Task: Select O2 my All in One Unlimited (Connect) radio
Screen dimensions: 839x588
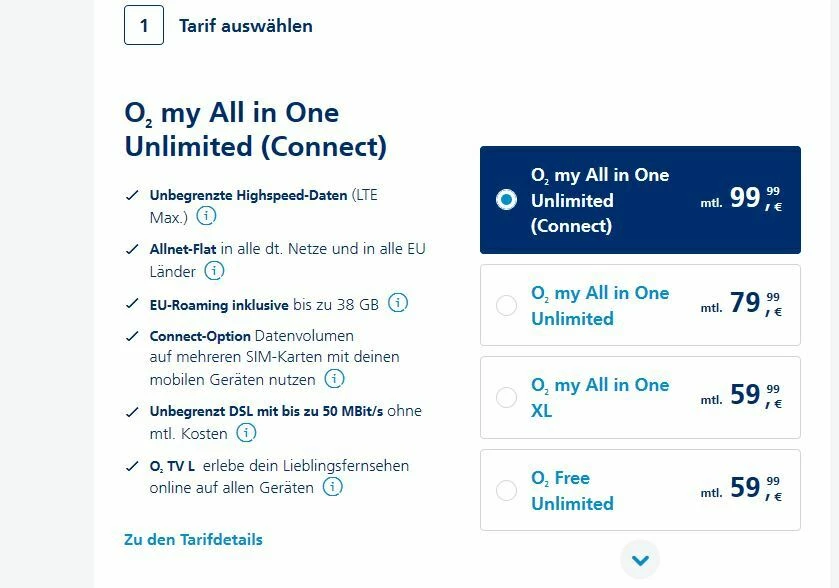Action: click(x=507, y=200)
